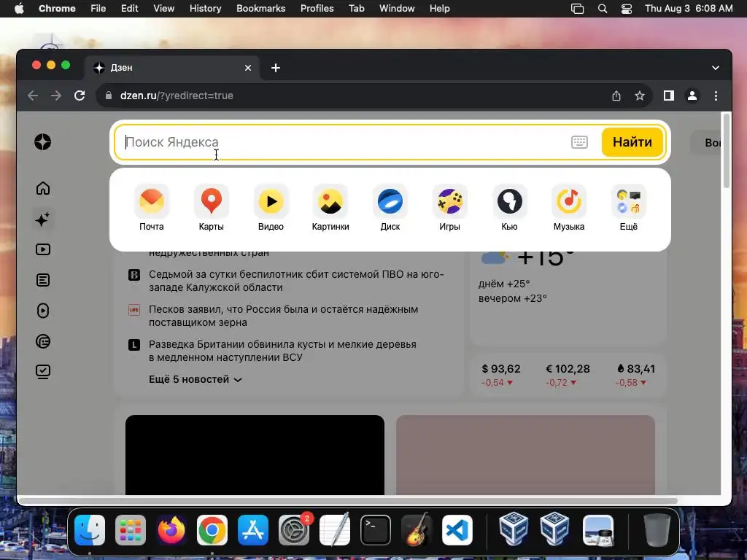Launch Firefox from the Dock
747x560 pixels.
[x=171, y=530]
